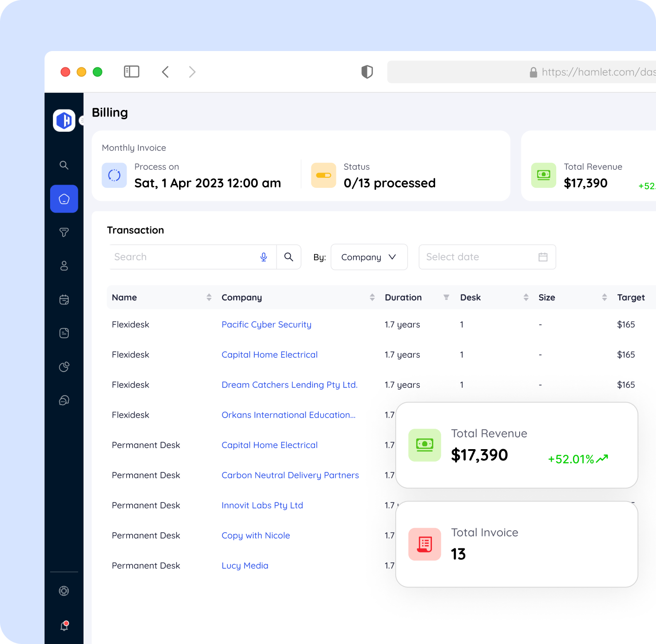Click green money icon in top revenue card

tap(543, 175)
